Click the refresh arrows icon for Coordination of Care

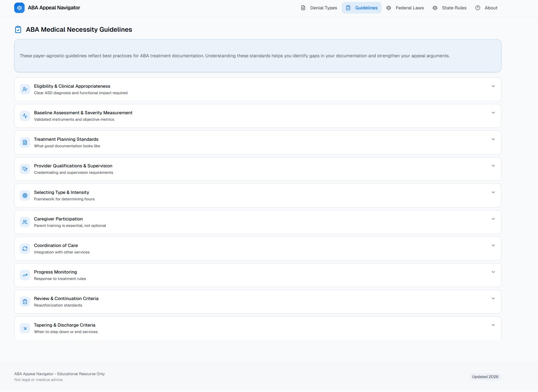coord(25,249)
